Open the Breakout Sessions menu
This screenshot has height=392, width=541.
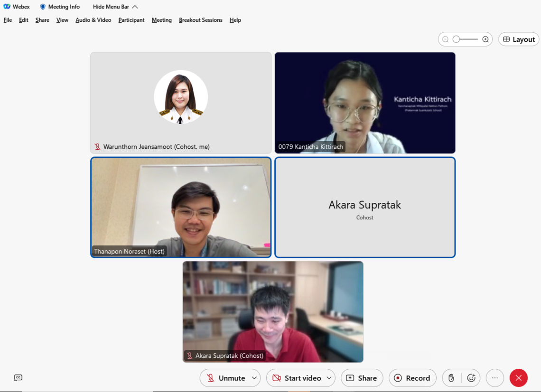coord(200,20)
